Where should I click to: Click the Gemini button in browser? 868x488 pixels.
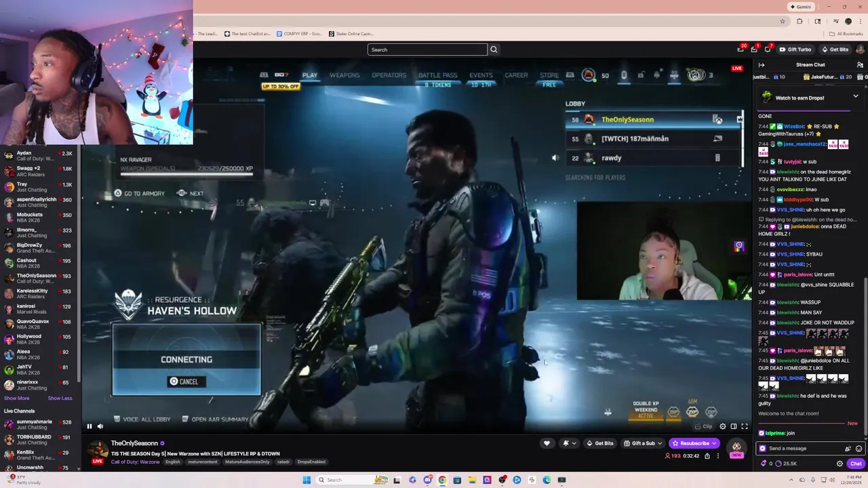pos(801,7)
